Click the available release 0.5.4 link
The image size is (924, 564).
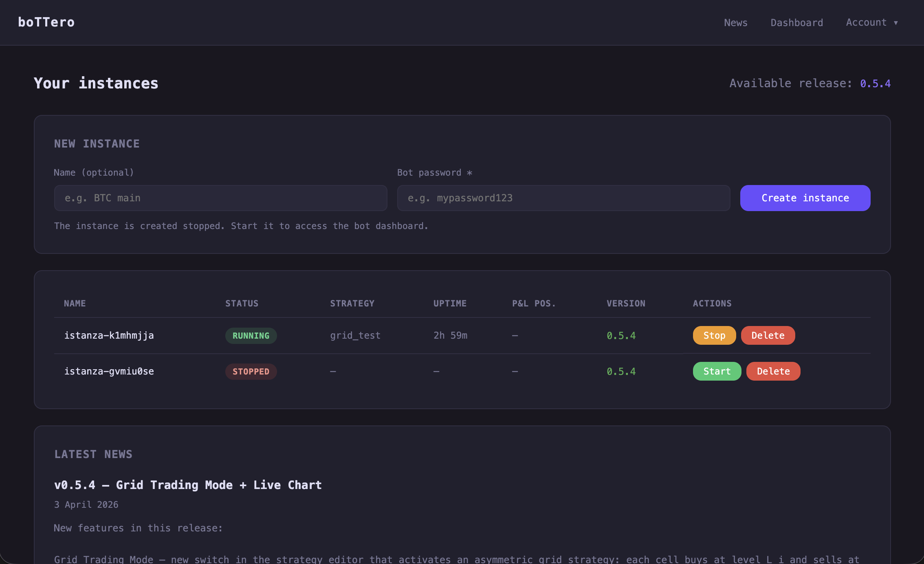(x=875, y=83)
